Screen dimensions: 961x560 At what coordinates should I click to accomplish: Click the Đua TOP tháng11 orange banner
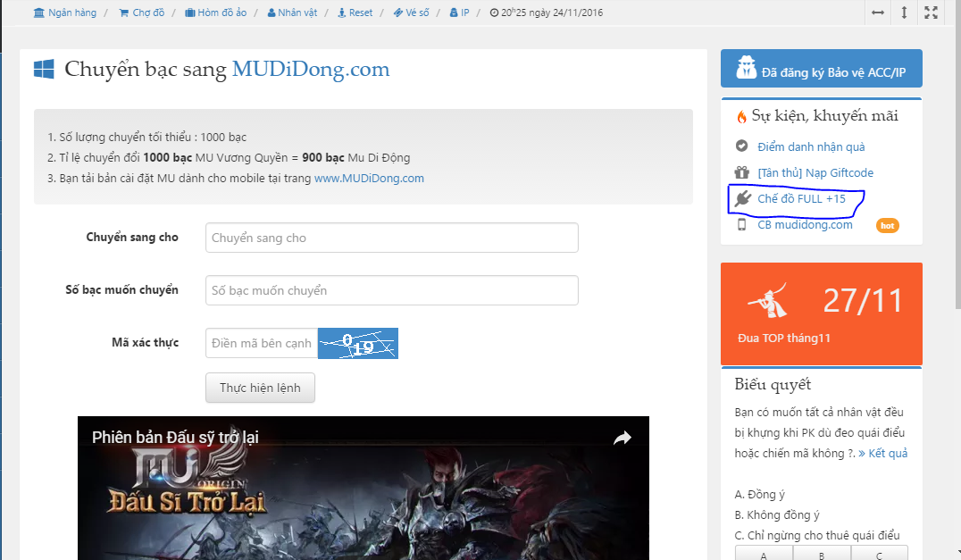pos(821,313)
